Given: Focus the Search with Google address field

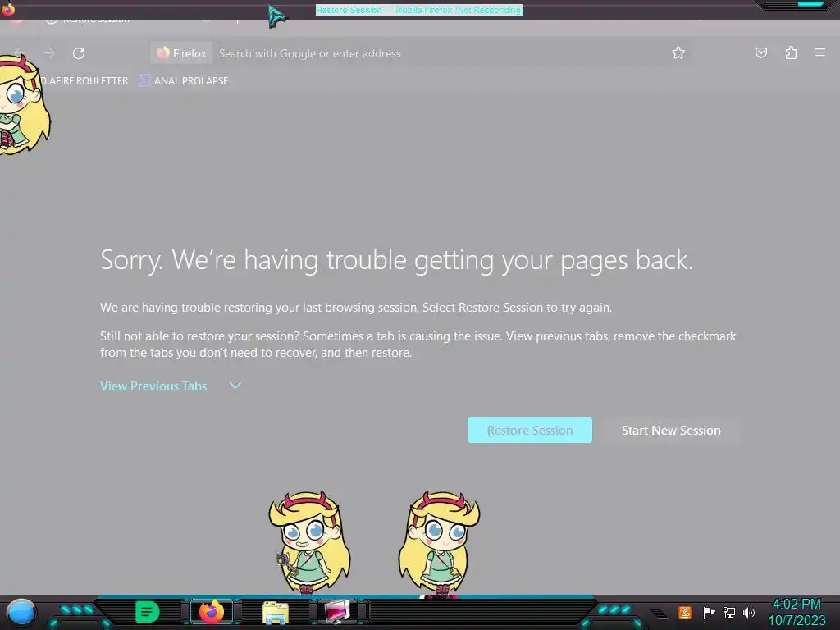Looking at the screenshot, I should click(440, 53).
